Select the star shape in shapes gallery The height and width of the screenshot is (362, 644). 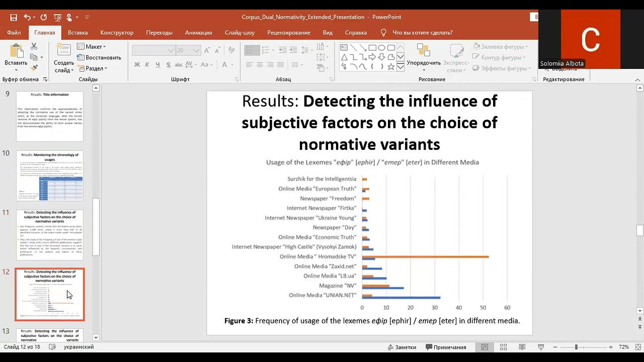(x=391, y=66)
